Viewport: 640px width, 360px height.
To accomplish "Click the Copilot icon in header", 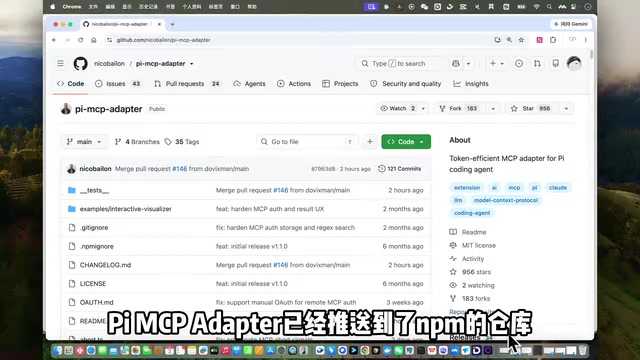I will (x=456, y=63).
